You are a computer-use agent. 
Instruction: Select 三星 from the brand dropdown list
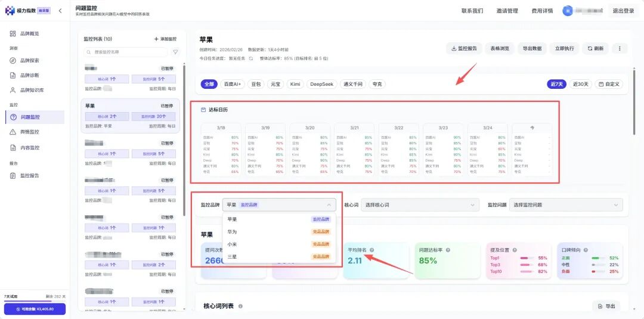click(x=279, y=257)
